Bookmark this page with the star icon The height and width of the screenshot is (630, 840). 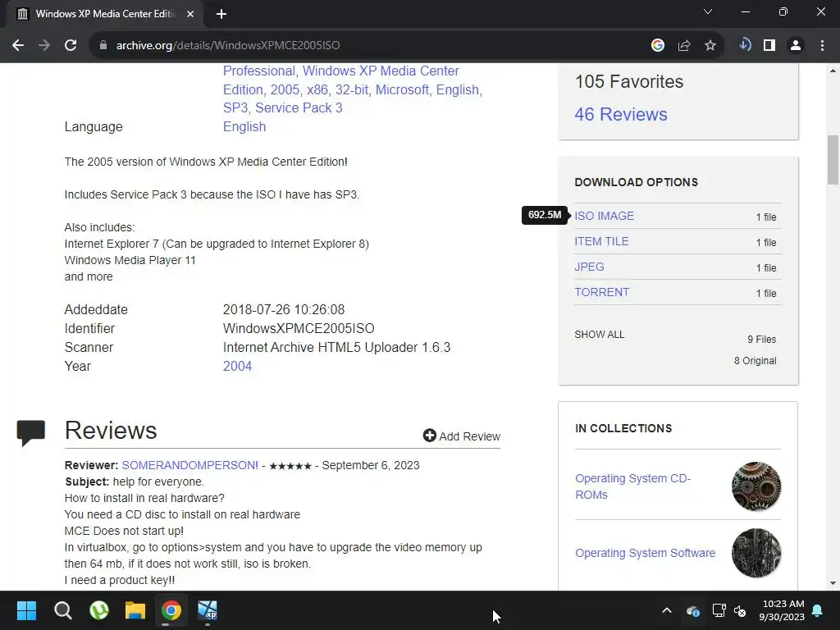point(710,46)
